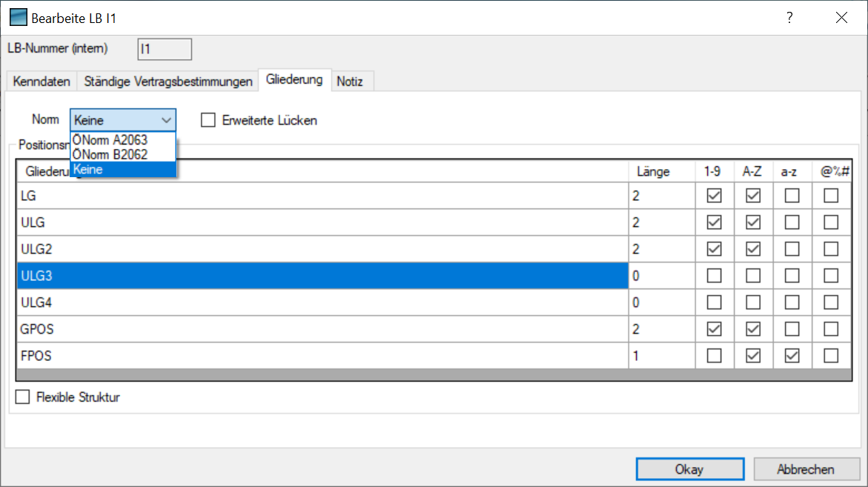Screen dimensions: 868x487
Task: Enable @%# checkbox for ULG3 row
Action: [831, 276]
